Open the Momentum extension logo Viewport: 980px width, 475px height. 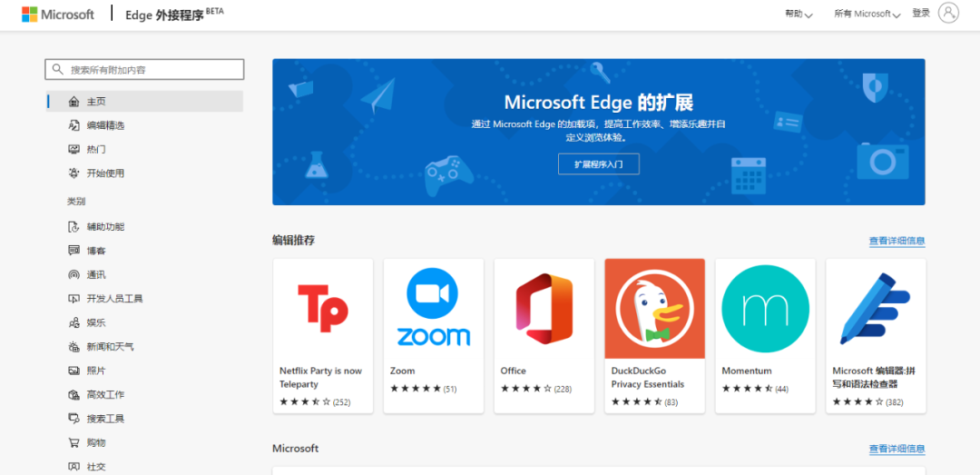tap(766, 309)
